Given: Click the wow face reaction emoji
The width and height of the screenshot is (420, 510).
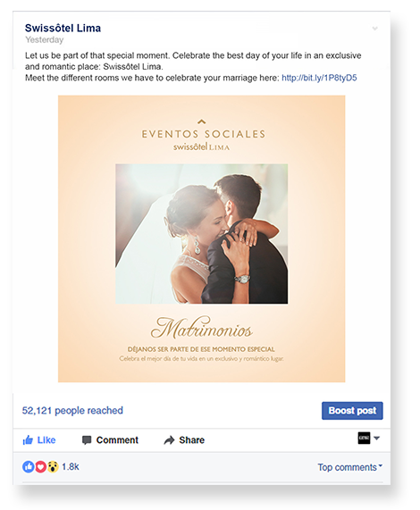Looking at the screenshot, I should pos(53,467).
